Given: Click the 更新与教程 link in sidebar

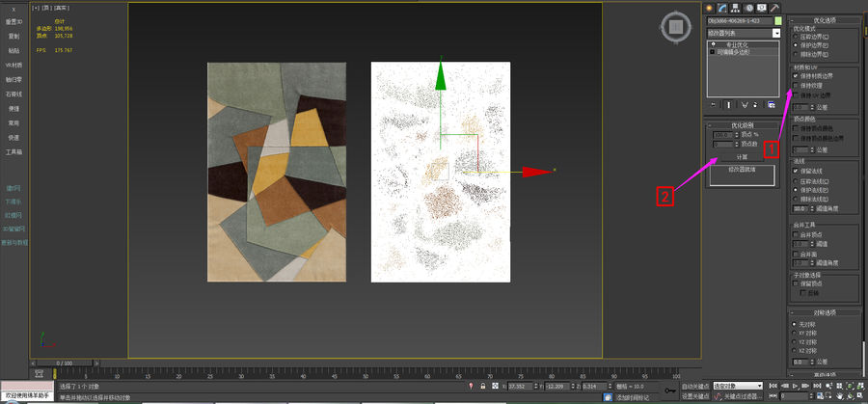Looking at the screenshot, I should [x=14, y=242].
